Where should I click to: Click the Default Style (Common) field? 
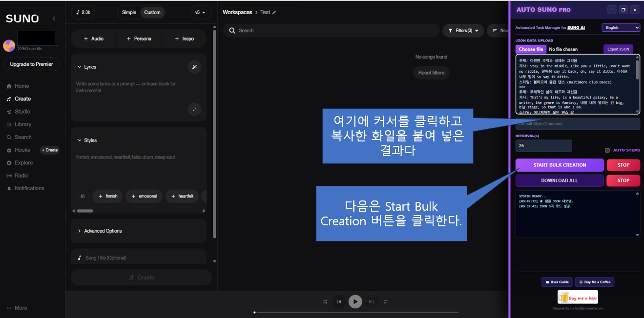578,124
